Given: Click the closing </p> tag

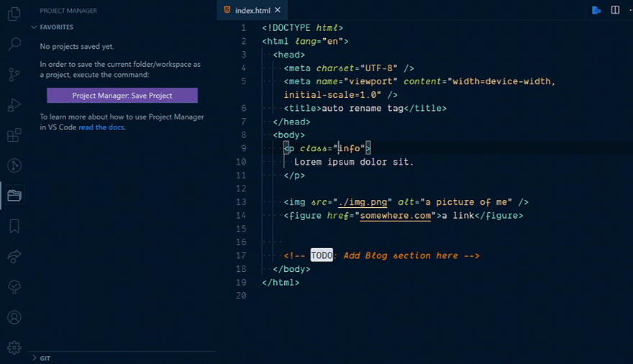Looking at the screenshot, I should (294, 175).
